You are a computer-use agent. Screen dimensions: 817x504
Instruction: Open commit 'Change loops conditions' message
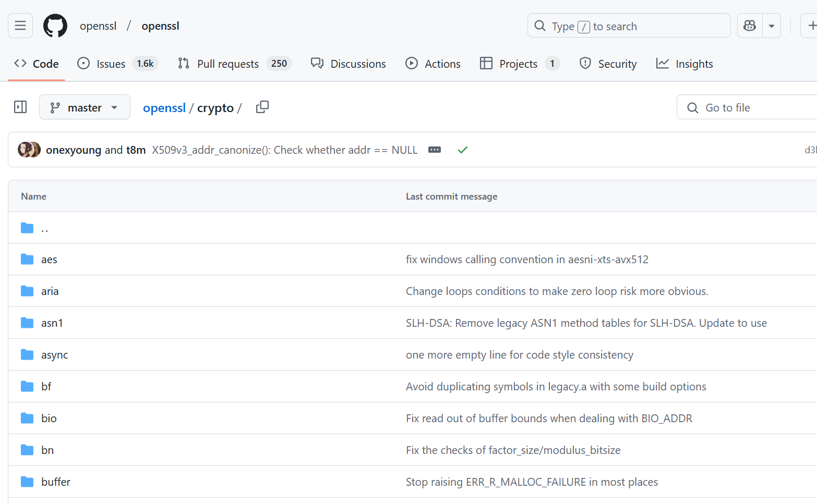coord(557,291)
